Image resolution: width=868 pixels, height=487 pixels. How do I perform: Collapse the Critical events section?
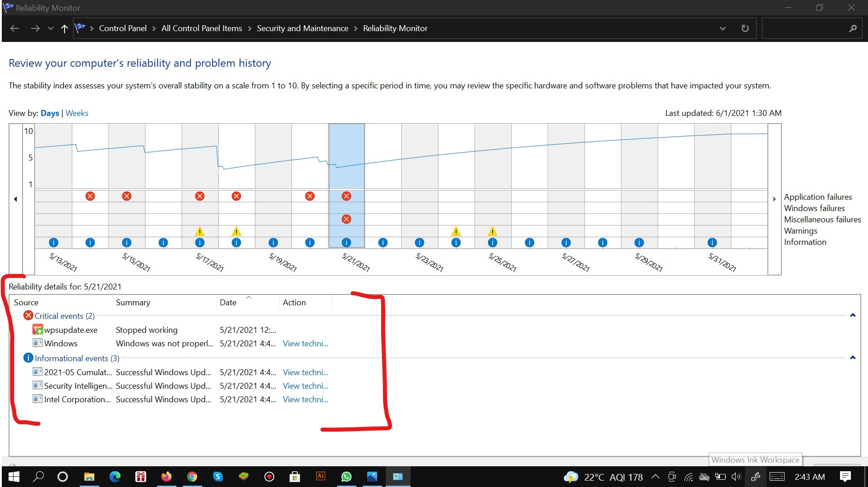[x=853, y=315]
